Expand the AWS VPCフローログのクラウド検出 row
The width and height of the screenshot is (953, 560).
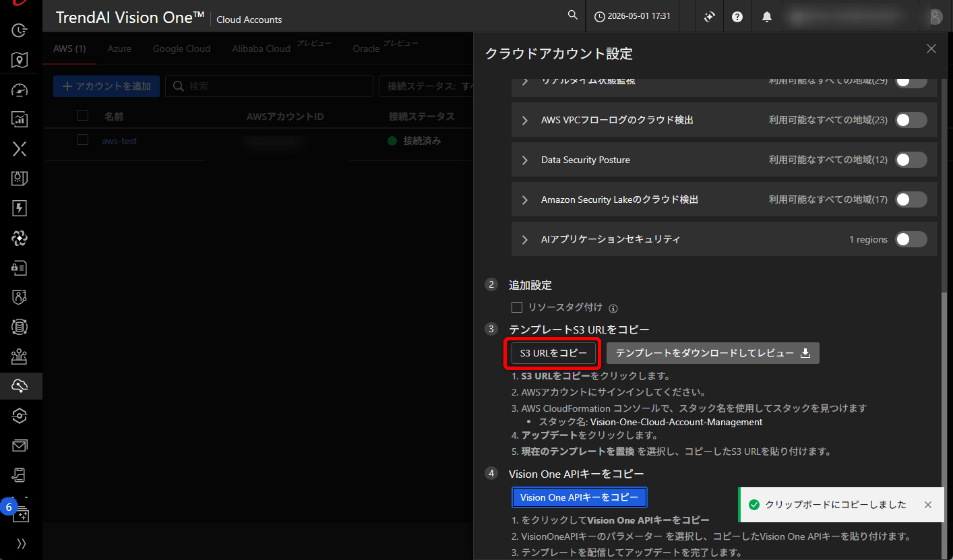(525, 120)
